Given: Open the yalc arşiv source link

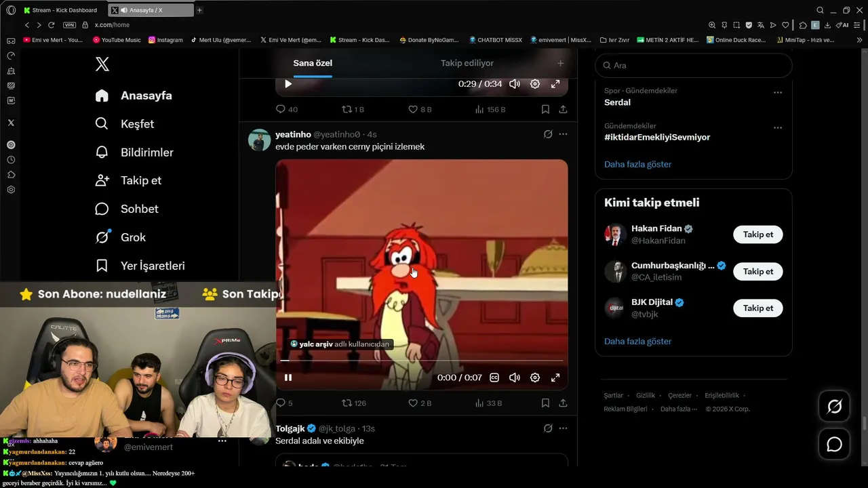Looking at the screenshot, I should pos(340,344).
